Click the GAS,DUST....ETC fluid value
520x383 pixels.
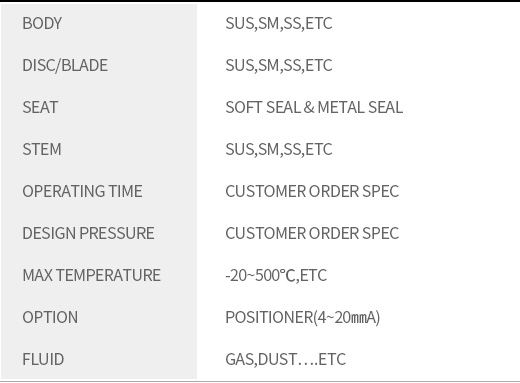point(286,359)
